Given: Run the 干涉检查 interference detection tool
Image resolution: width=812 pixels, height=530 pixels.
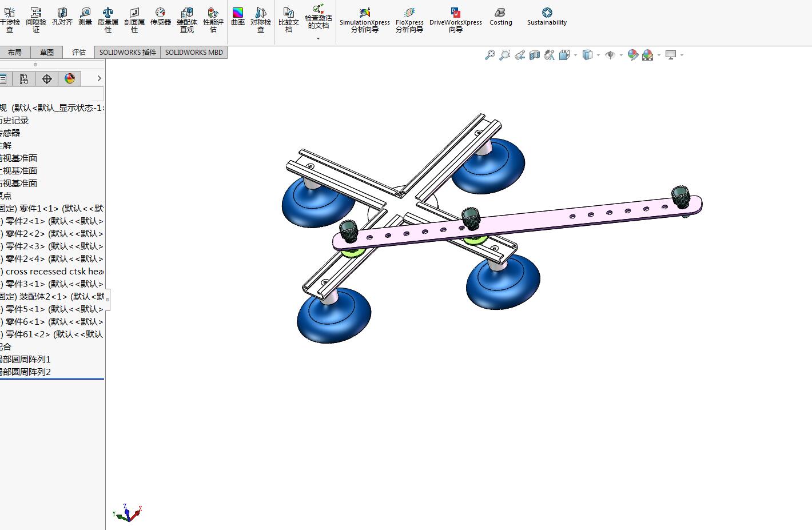Looking at the screenshot, I should coord(10,20).
